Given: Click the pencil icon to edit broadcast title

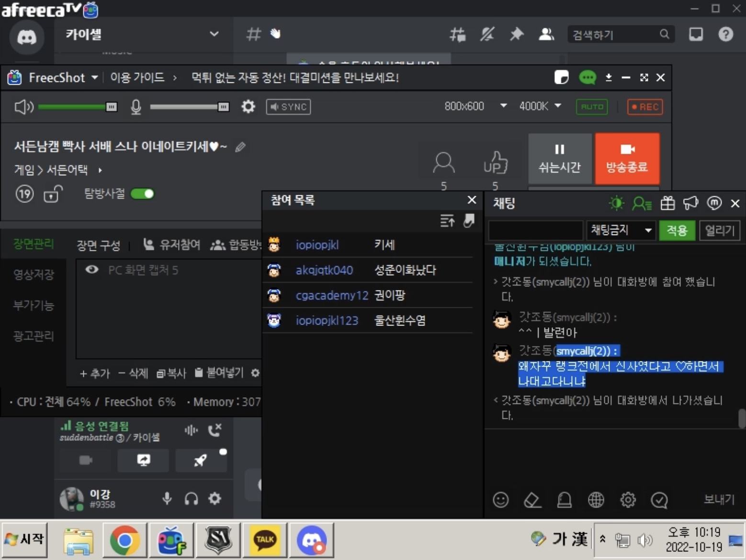Looking at the screenshot, I should click(240, 147).
